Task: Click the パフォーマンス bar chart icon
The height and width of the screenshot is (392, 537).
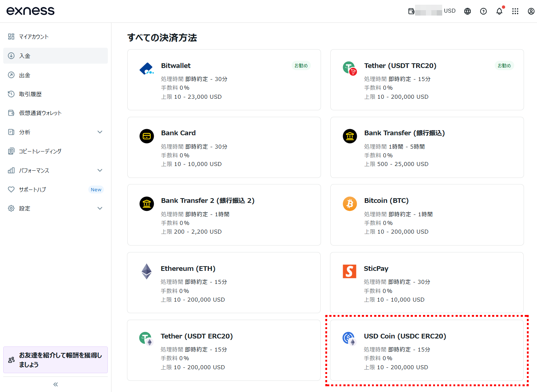Action: [x=11, y=170]
